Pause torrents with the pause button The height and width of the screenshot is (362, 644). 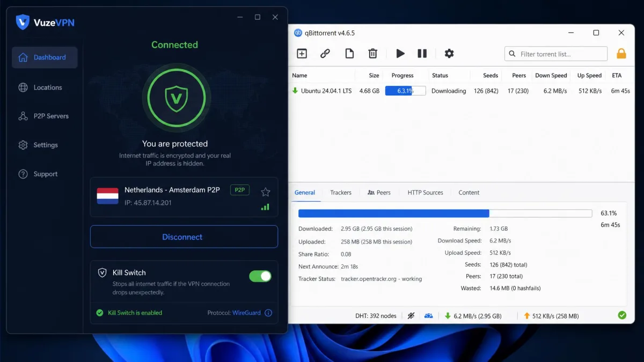tap(422, 54)
